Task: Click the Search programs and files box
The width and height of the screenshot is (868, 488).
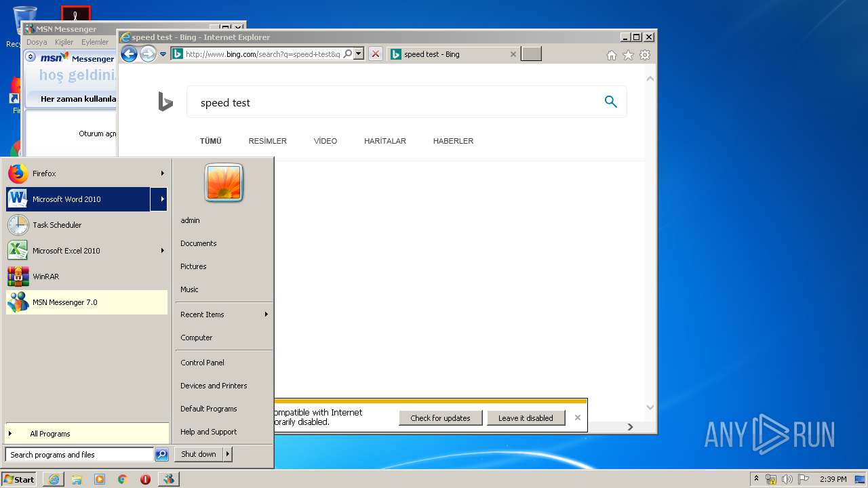Action: click(79, 455)
